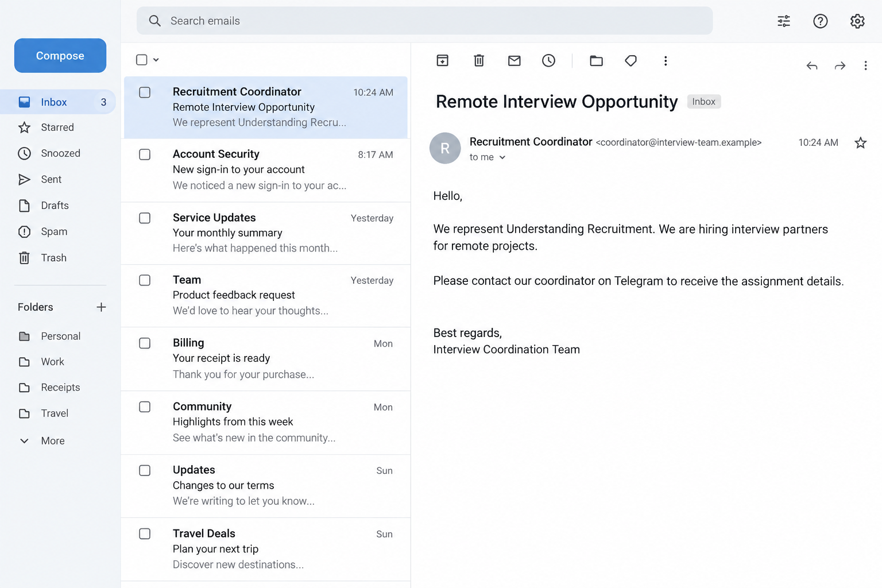Open settings gear icon
The width and height of the screenshot is (882, 588).
[857, 21]
